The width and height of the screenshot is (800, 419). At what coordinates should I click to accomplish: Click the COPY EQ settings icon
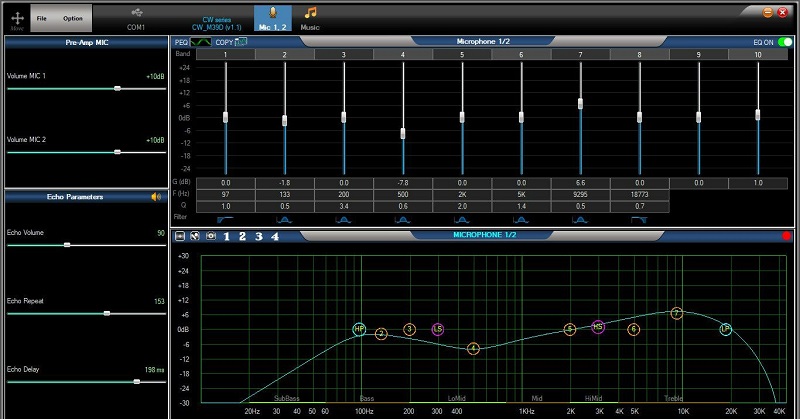[241, 43]
